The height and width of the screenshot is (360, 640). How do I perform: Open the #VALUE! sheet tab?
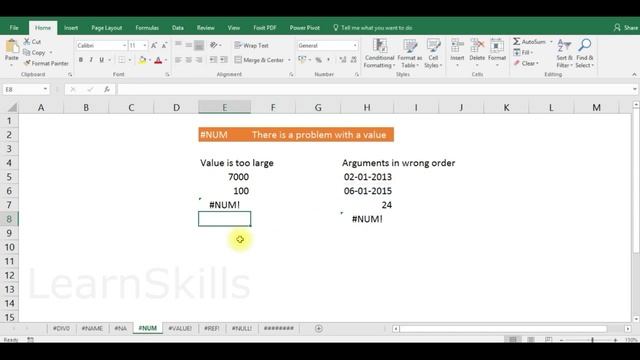pos(180,328)
